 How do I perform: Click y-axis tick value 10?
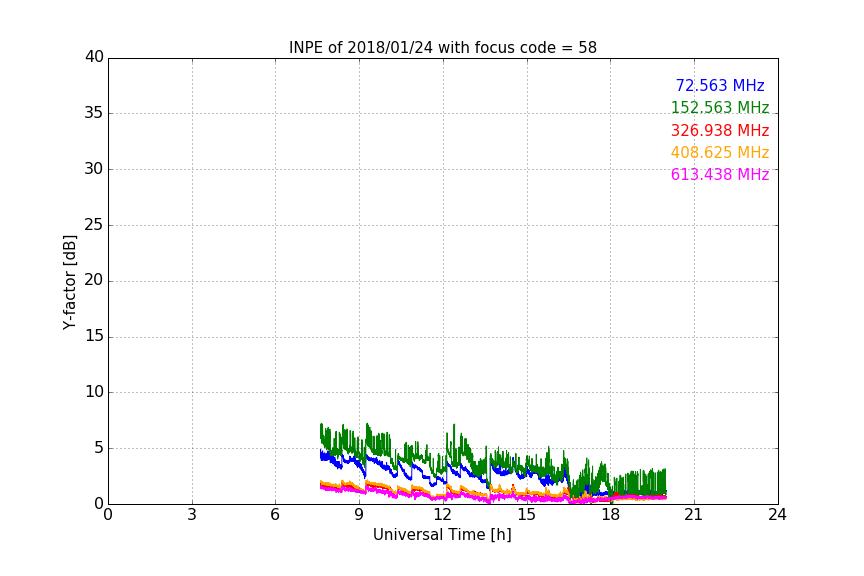[x=94, y=392]
